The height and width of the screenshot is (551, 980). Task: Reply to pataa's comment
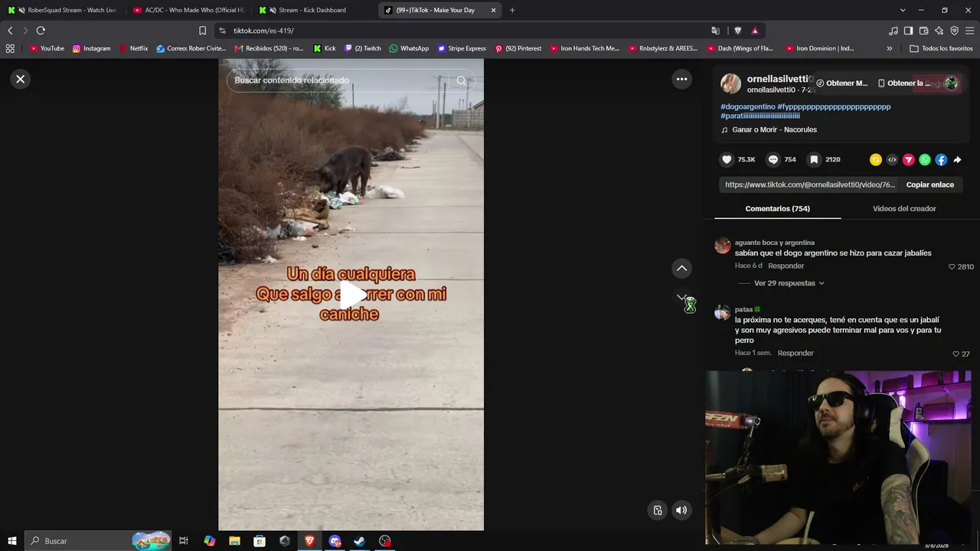795,354
